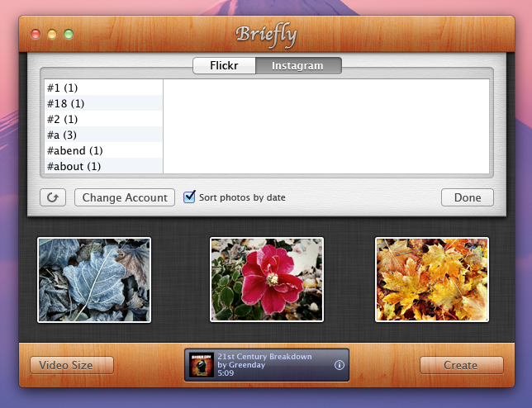The image size is (532, 408).
Task: Select the #2 (1) tag row
Action: 103,119
